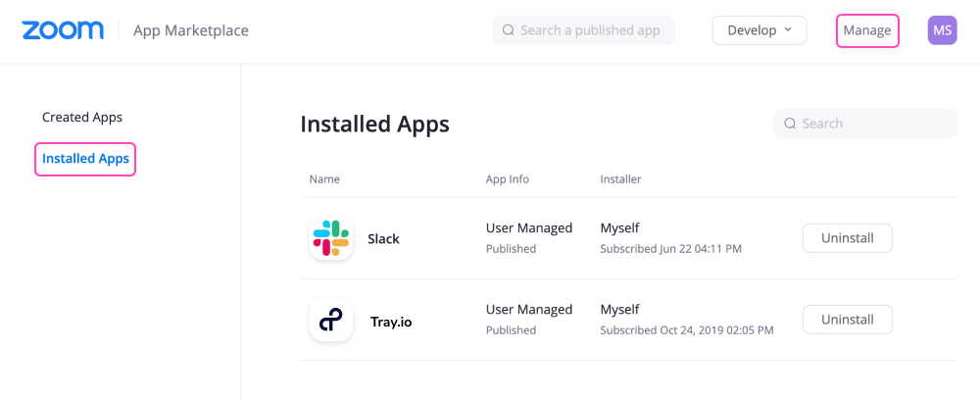Open the Tray.io app icon

click(x=331, y=320)
